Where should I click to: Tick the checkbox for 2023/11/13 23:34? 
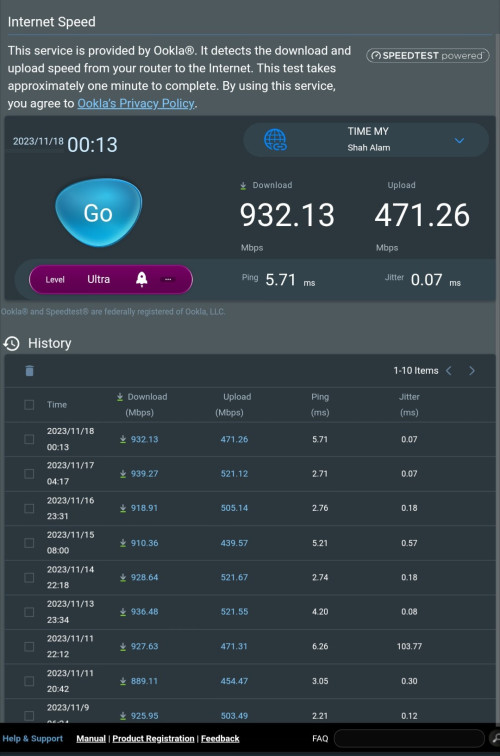coord(29,611)
